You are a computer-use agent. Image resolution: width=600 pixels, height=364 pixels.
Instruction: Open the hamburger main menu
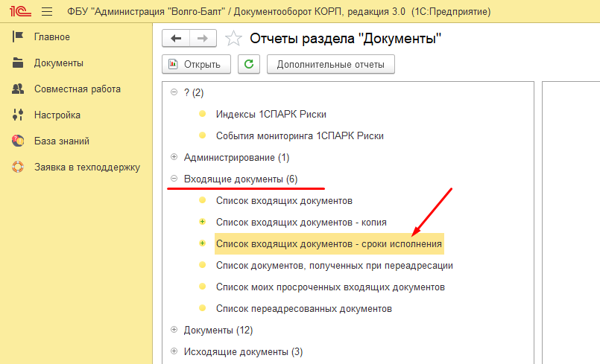tap(46, 12)
